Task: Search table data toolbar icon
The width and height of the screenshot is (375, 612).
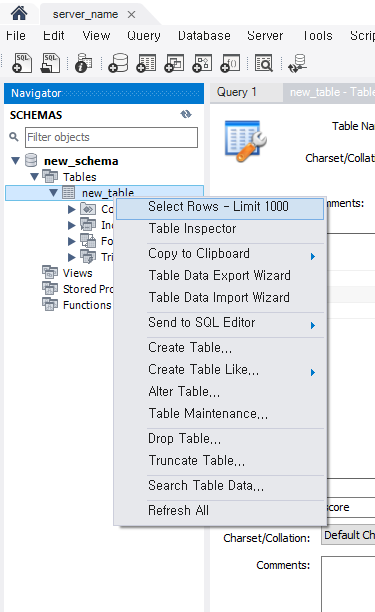Action: point(264,63)
